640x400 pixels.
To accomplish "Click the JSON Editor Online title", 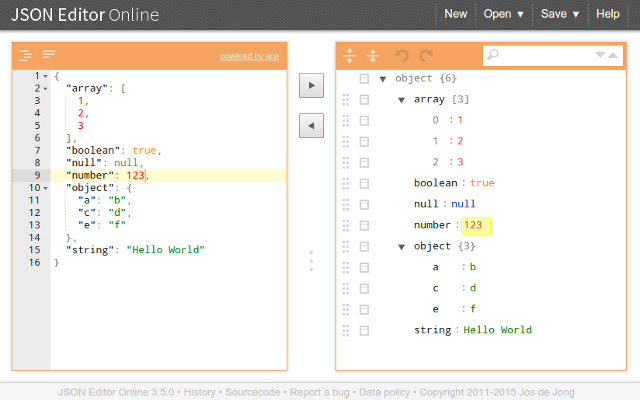I will click(85, 15).
